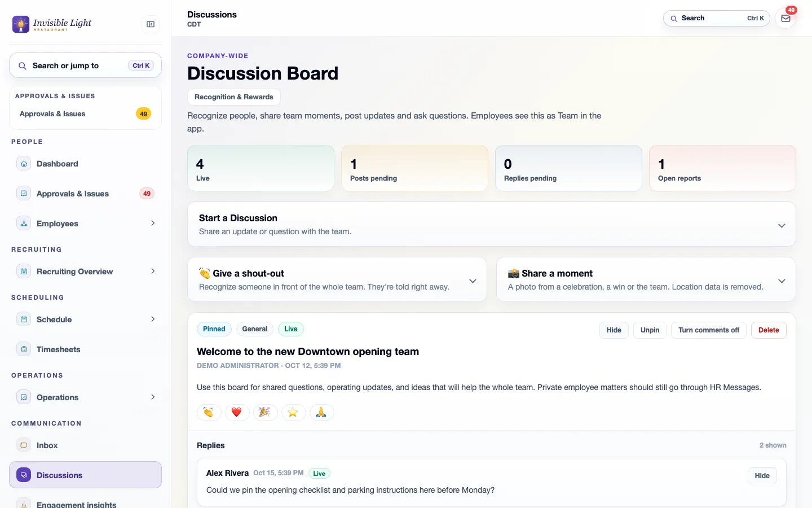Expand the Share a moment panel

click(x=646, y=280)
